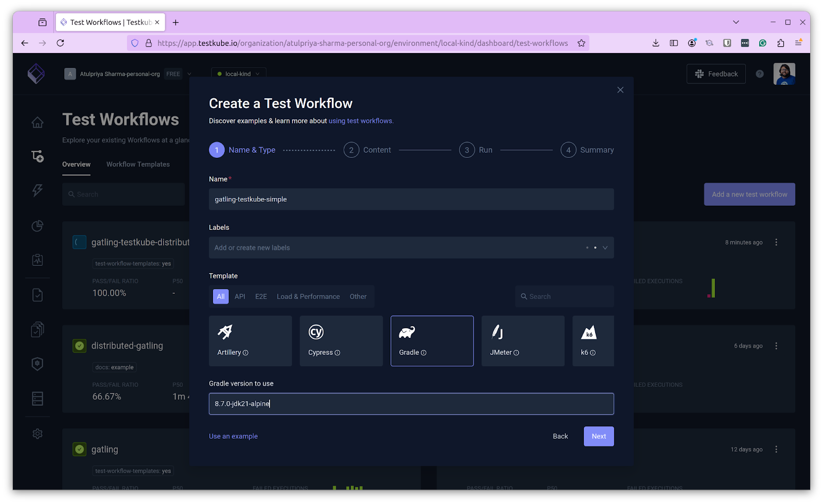823x504 pixels.
Task: Filter templates by E2E
Action: (261, 297)
